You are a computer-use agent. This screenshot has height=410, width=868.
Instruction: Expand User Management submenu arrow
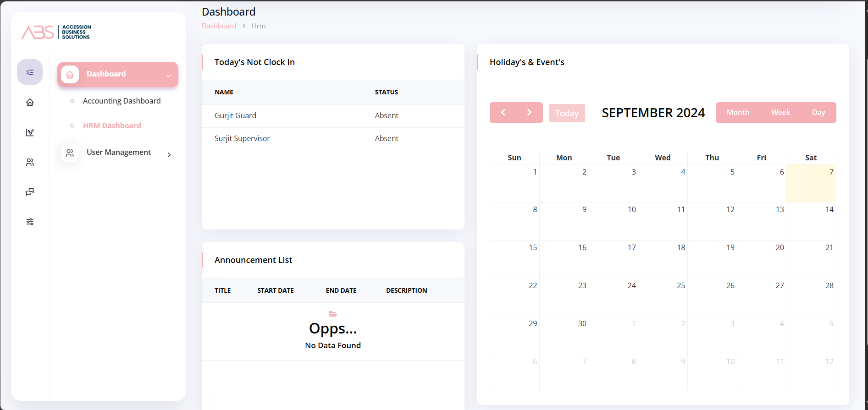click(x=169, y=155)
